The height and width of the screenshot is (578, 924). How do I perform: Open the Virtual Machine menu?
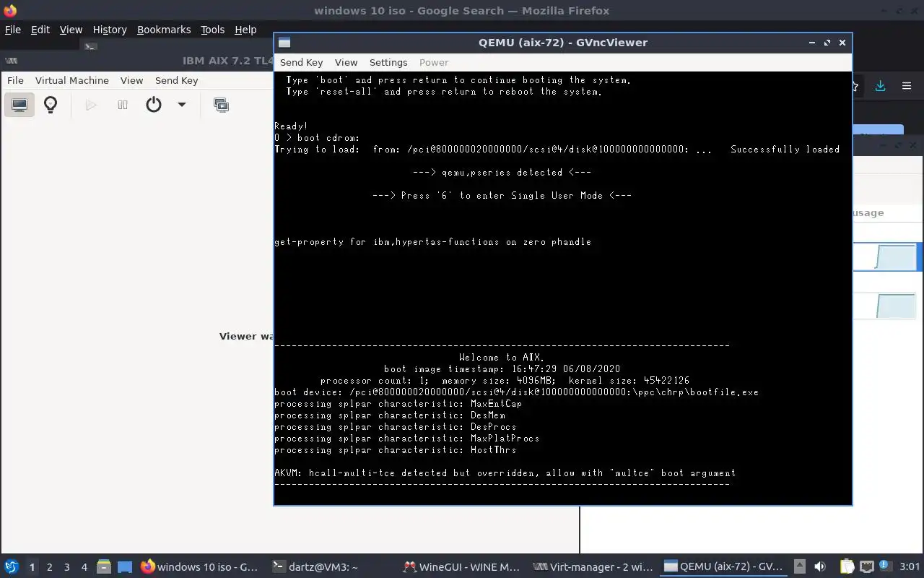click(x=72, y=80)
